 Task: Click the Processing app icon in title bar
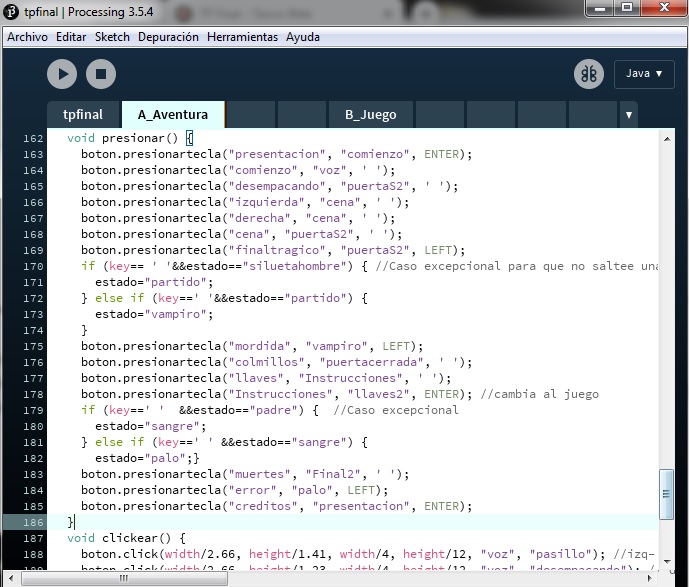[x=12, y=11]
